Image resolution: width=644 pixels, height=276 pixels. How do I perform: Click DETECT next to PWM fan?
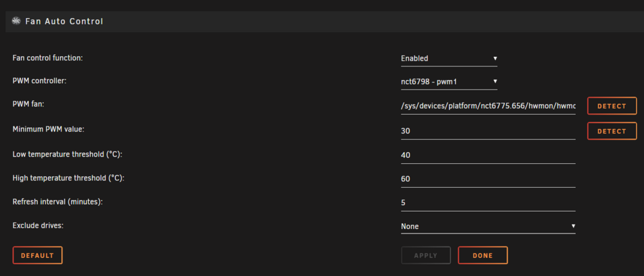tap(612, 106)
